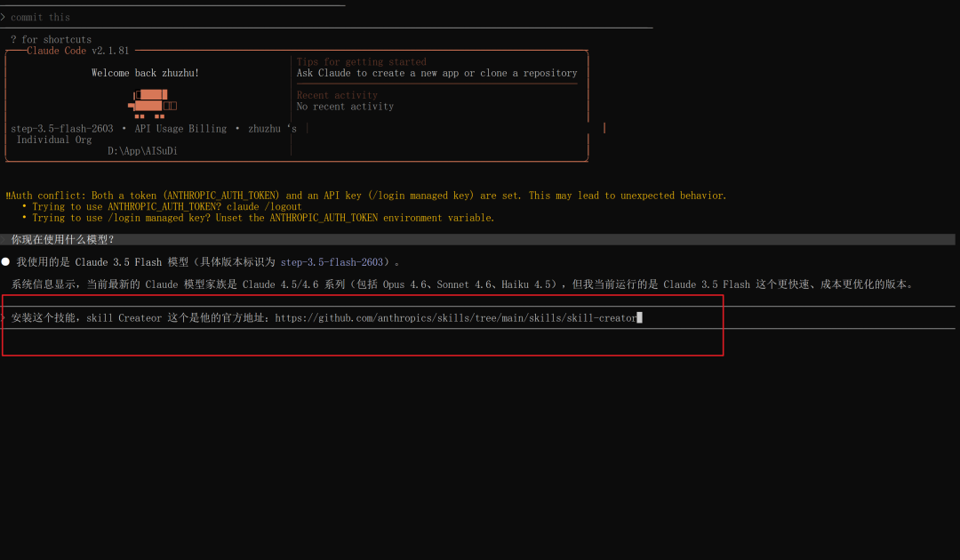
Task: Click '? for shortcuts' hint text
Action: 51,39
